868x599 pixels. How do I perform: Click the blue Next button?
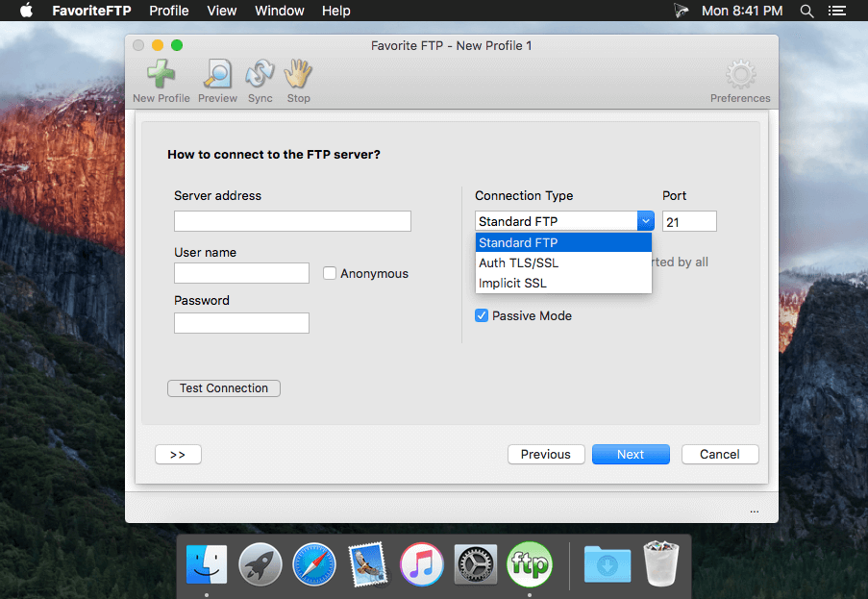coord(631,454)
